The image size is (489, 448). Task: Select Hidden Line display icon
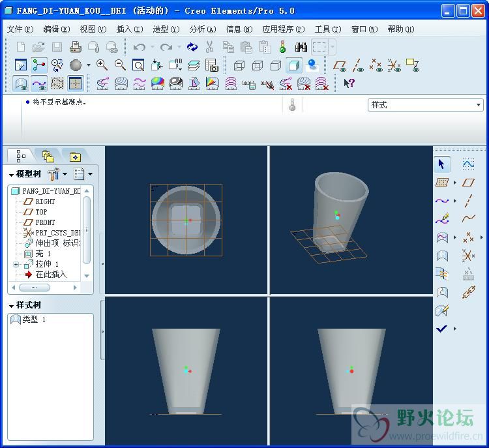(258, 65)
